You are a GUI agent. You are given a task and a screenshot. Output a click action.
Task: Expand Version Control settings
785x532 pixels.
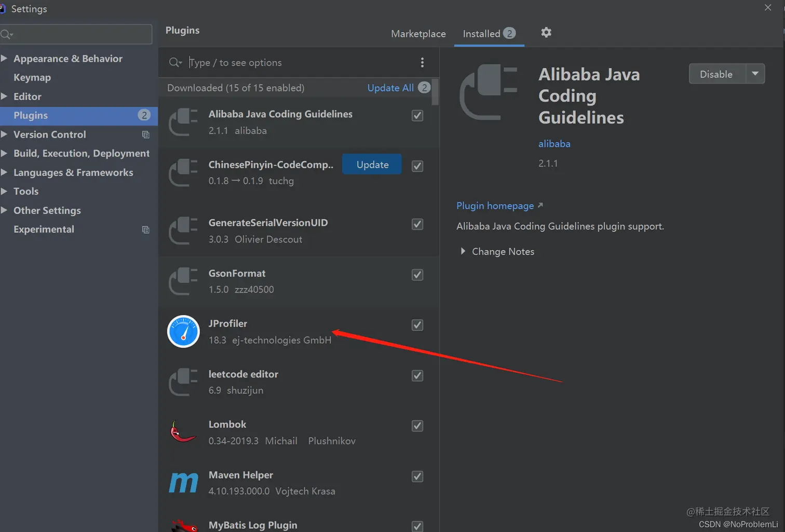pos(4,134)
